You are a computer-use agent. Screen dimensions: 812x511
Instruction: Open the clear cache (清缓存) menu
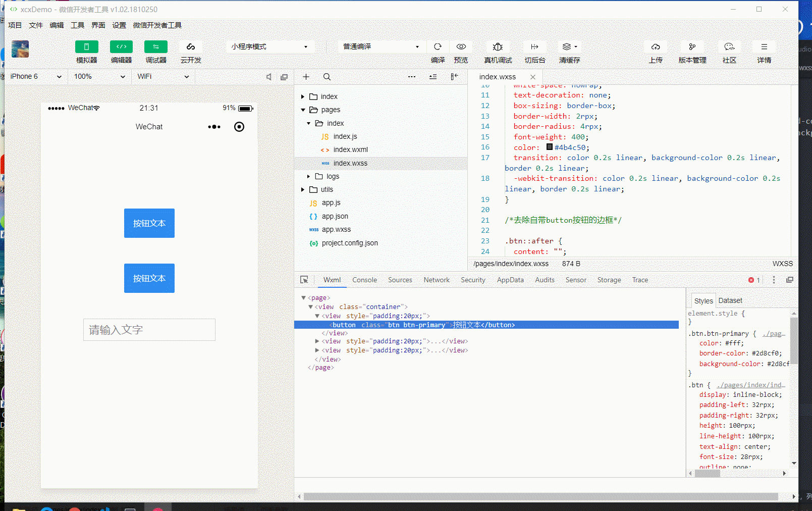tap(569, 46)
